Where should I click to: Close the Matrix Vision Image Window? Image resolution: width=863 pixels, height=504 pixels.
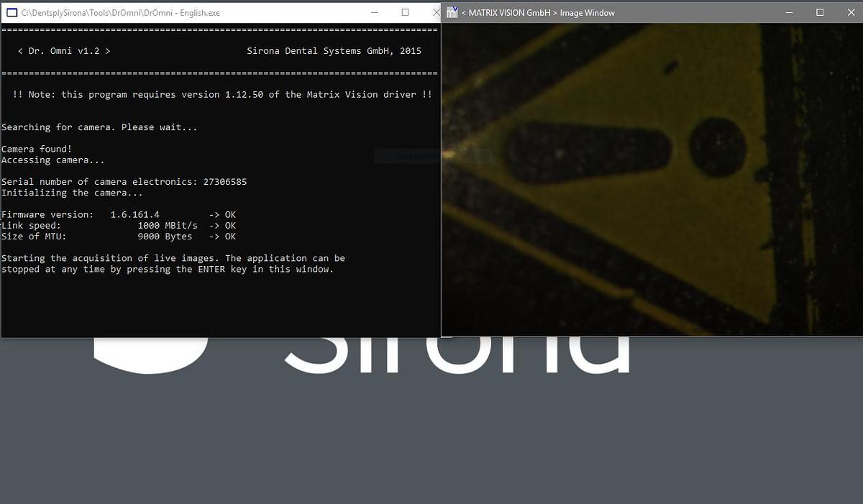(x=850, y=12)
